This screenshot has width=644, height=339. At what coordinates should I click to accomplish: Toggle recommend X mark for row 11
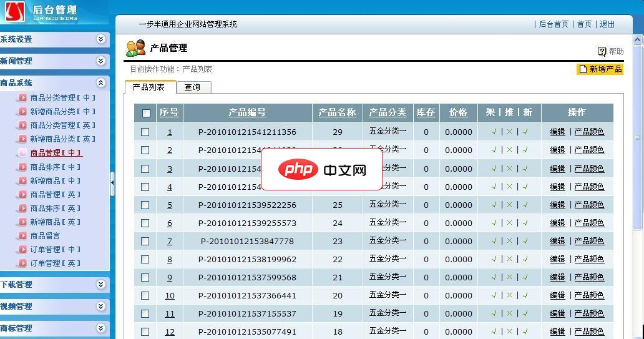[x=509, y=313]
